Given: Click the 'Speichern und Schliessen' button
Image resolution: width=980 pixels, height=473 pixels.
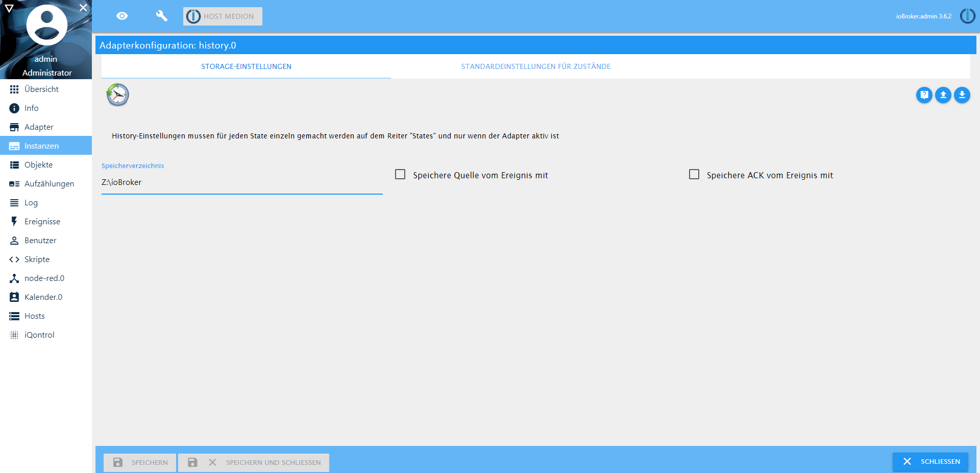Looking at the screenshot, I should (x=254, y=462).
